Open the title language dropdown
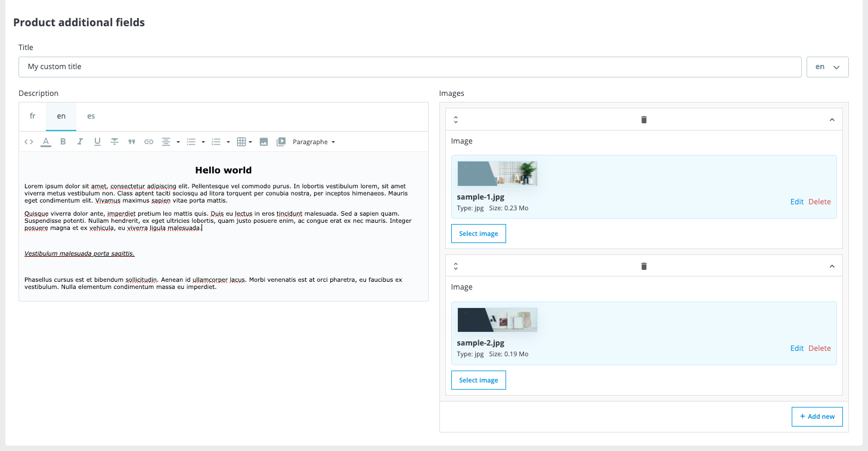 click(827, 67)
